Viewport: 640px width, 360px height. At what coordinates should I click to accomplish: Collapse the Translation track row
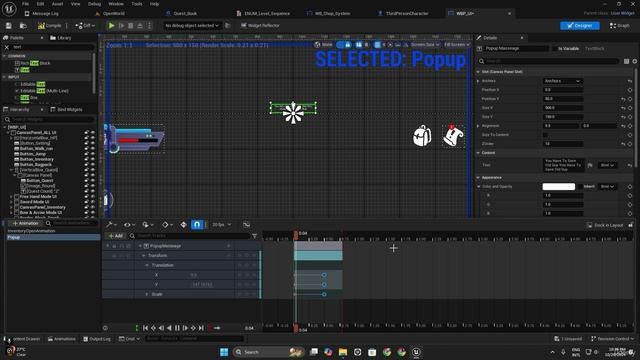pyautogui.click(x=147, y=265)
